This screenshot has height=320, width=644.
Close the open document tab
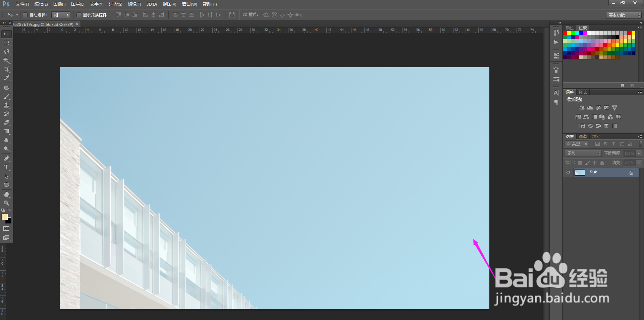click(77, 24)
